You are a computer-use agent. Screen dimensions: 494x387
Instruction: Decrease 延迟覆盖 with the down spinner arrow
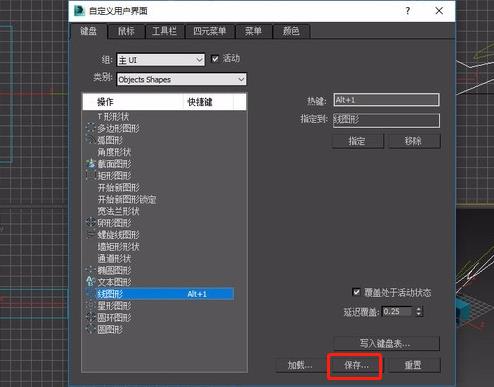[x=419, y=314]
